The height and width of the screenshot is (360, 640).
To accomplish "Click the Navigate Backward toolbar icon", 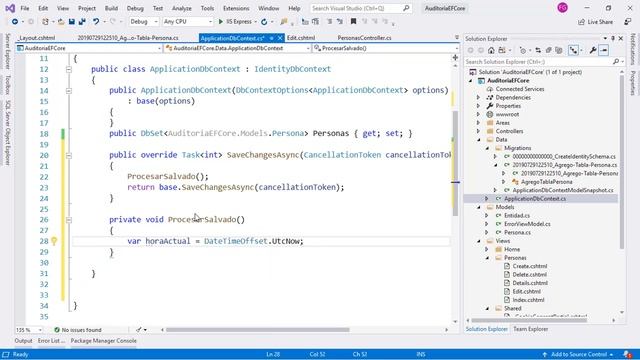I will pyautogui.click(x=15, y=22).
